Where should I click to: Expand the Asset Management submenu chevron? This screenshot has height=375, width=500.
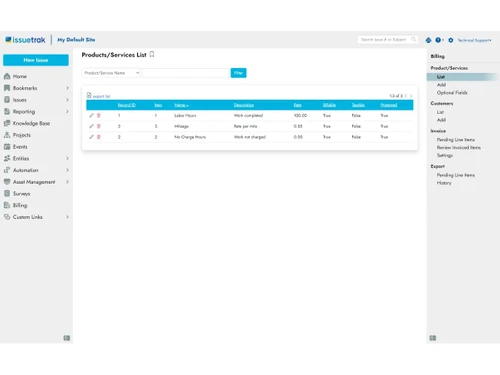tap(67, 182)
